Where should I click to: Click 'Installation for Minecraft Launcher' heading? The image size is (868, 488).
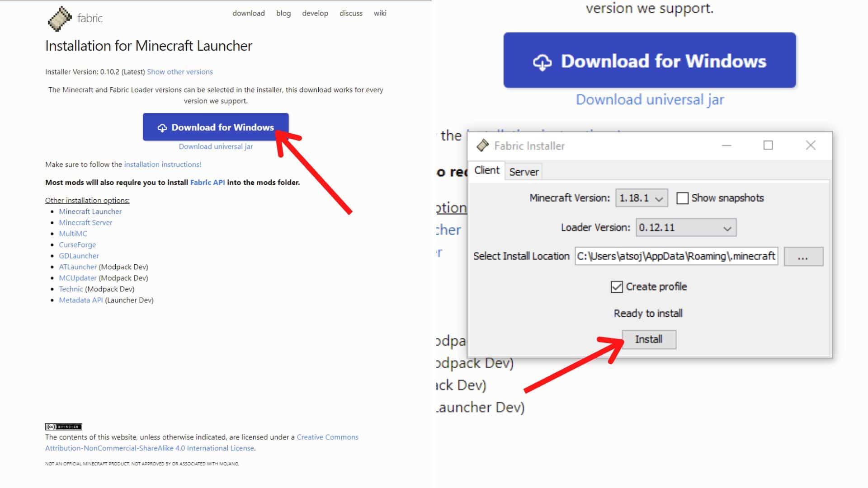tap(149, 46)
